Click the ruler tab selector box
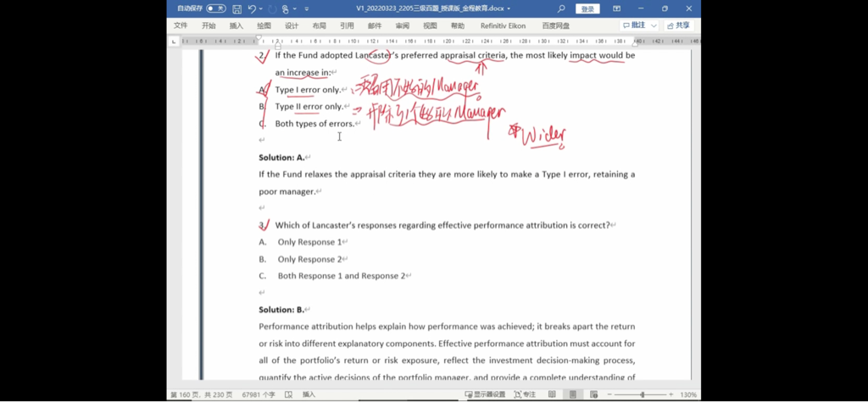Viewport: 868px width, 402px height. pyautogui.click(x=174, y=41)
